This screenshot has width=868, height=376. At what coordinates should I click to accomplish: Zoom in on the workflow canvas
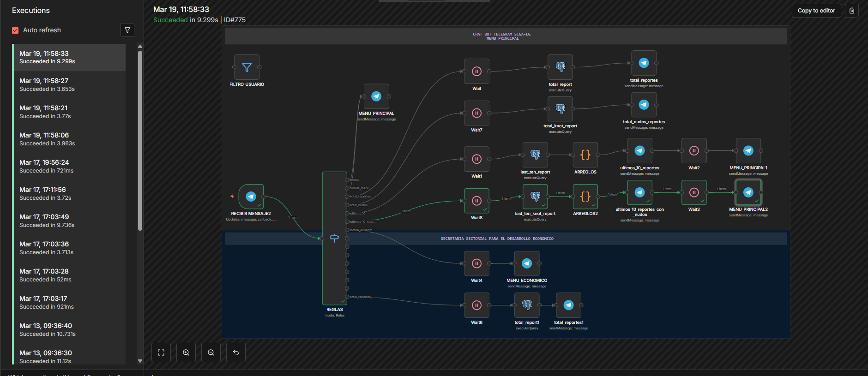[186, 352]
